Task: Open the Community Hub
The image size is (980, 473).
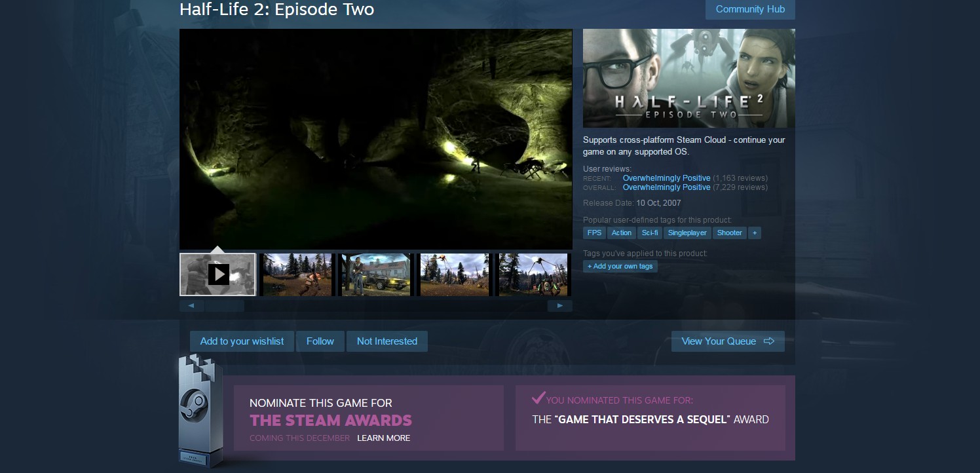Action: [750, 9]
